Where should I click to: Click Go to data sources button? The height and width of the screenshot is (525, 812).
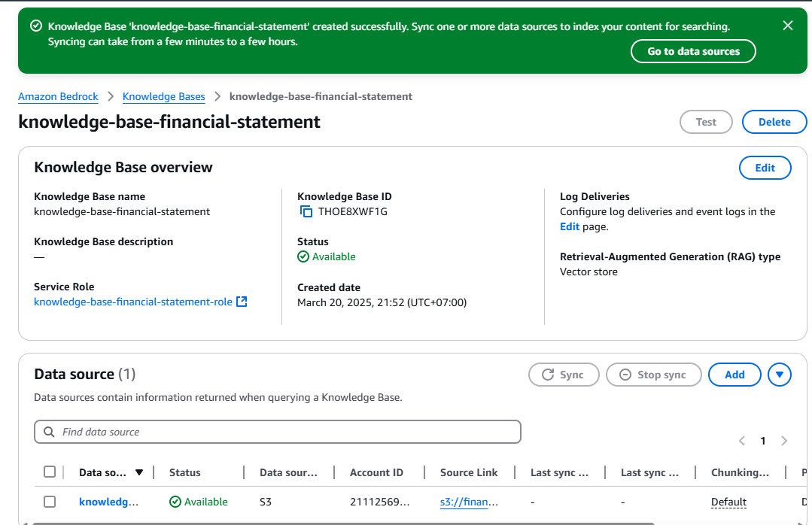click(x=693, y=51)
